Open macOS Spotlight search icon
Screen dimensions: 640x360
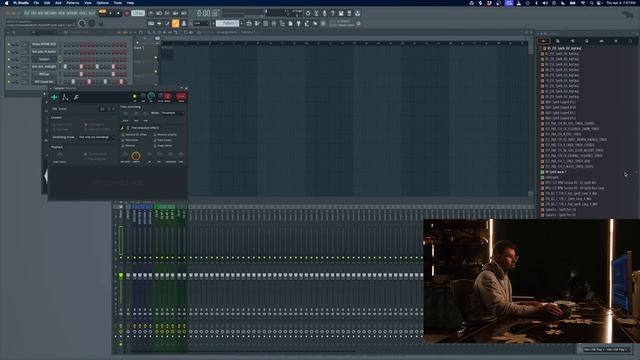591,3
